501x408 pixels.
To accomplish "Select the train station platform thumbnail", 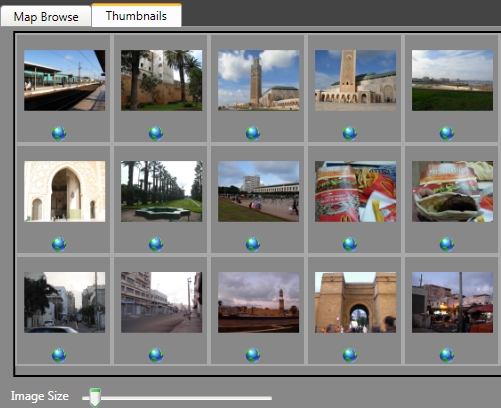I will point(64,80).
